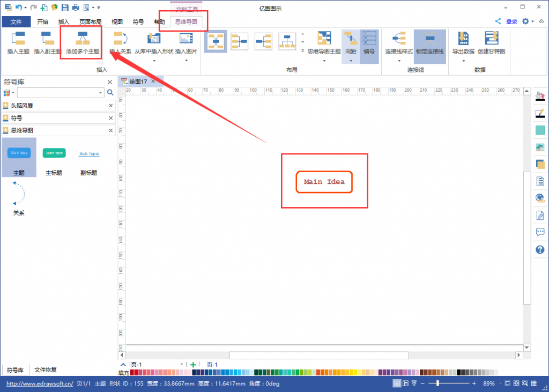Click the Save floppy disk icon
Image resolution: width=549 pixels, height=392 pixels.
pos(65,8)
